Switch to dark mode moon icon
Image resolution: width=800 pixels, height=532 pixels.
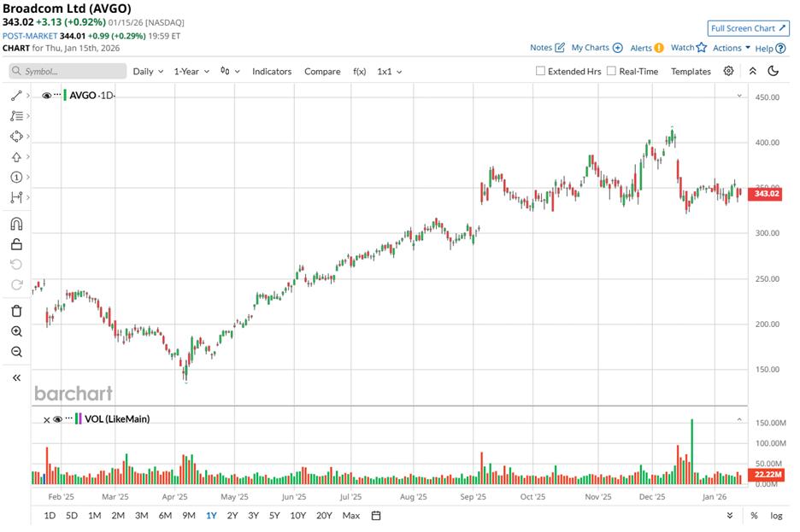(x=774, y=72)
